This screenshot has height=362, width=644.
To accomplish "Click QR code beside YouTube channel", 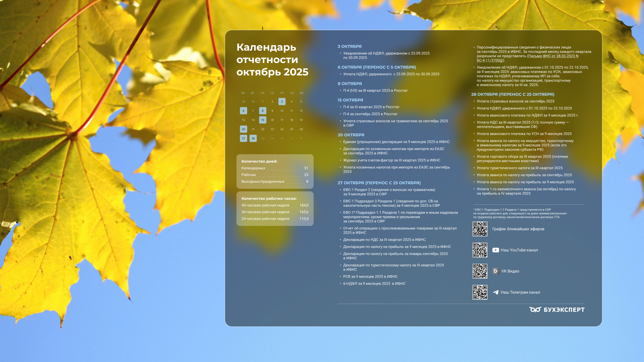I will [480, 250].
